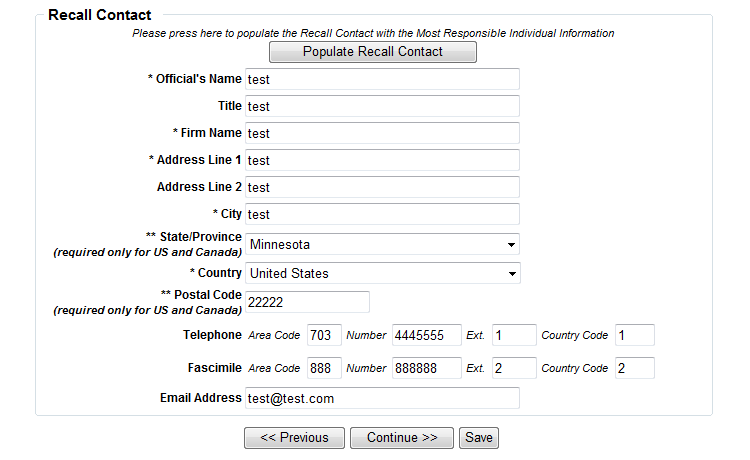Viewport: 750px width, 460px height.
Task: Open the State/Province dropdown showing Minnesota
Action: [382, 245]
